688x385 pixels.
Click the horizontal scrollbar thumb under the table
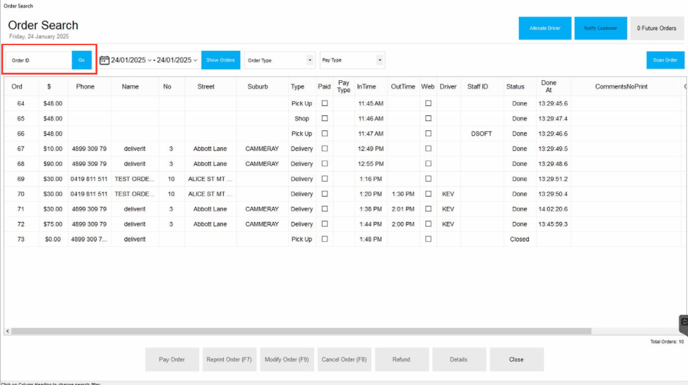point(301,331)
